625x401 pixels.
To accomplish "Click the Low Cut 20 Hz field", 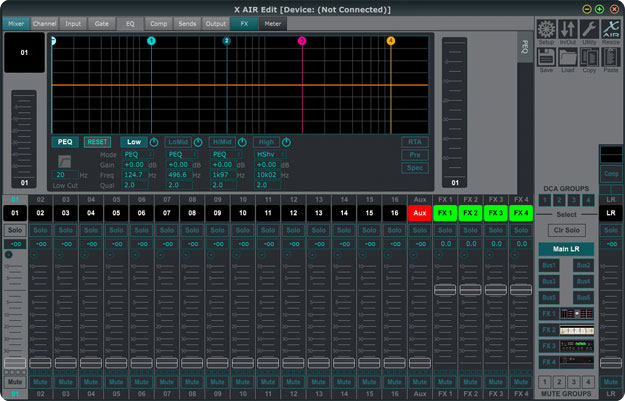I will tap(65, 175).
